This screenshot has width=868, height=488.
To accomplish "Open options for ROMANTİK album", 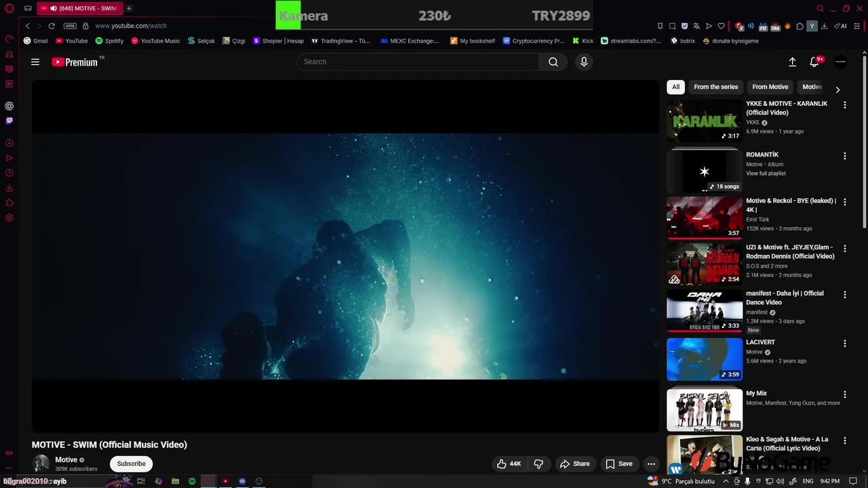I will click(x=844, y=156).
